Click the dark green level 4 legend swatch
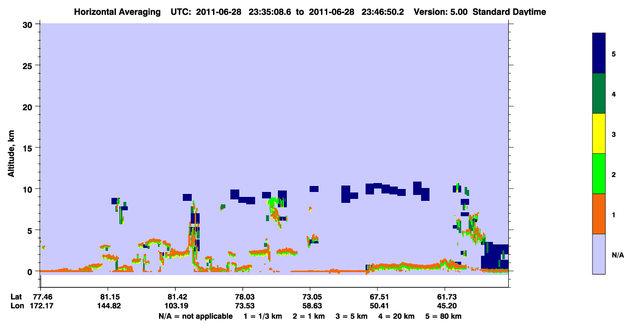The height and width of the screenshot is (330, 644). (x=599, y=94)
